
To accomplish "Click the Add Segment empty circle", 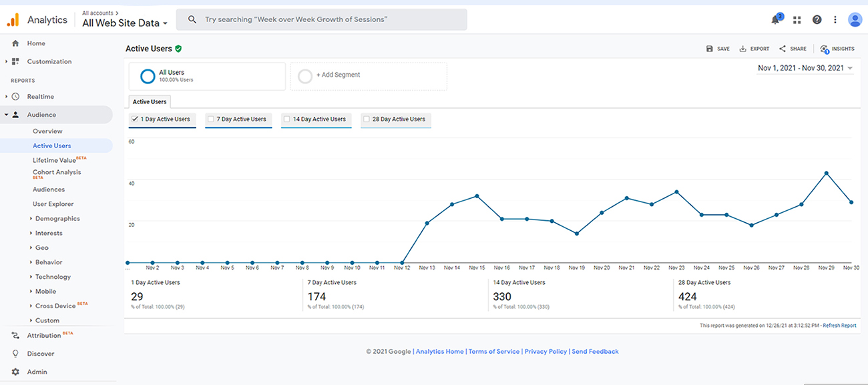I will click(x=305, y=76).
